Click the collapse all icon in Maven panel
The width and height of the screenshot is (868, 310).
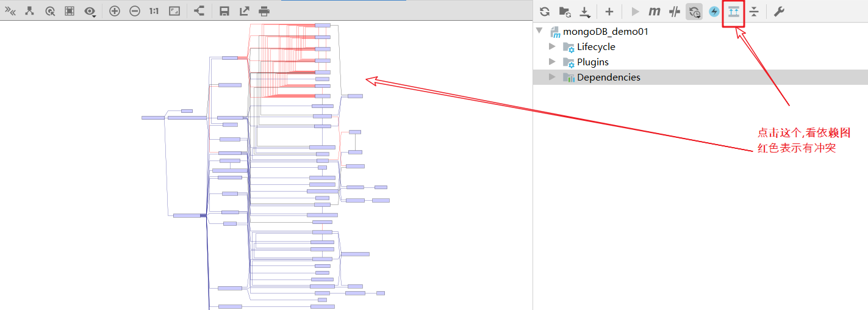(754, 12)
